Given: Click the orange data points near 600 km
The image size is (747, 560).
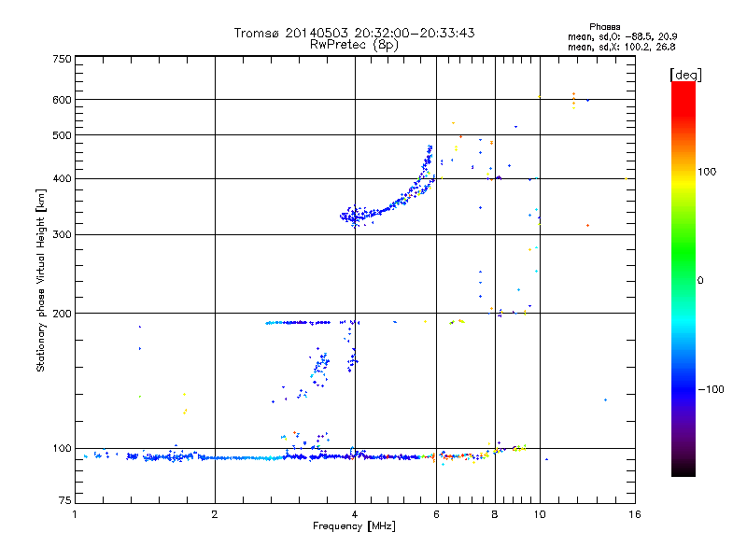Looking at the screenshot, I should (x=573, y=101).
